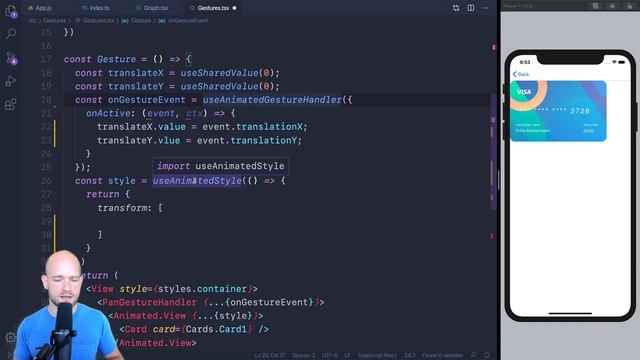Tap the VISA card in the simulator
Viewport: 640px width, 360px height.
pos(558,111)
